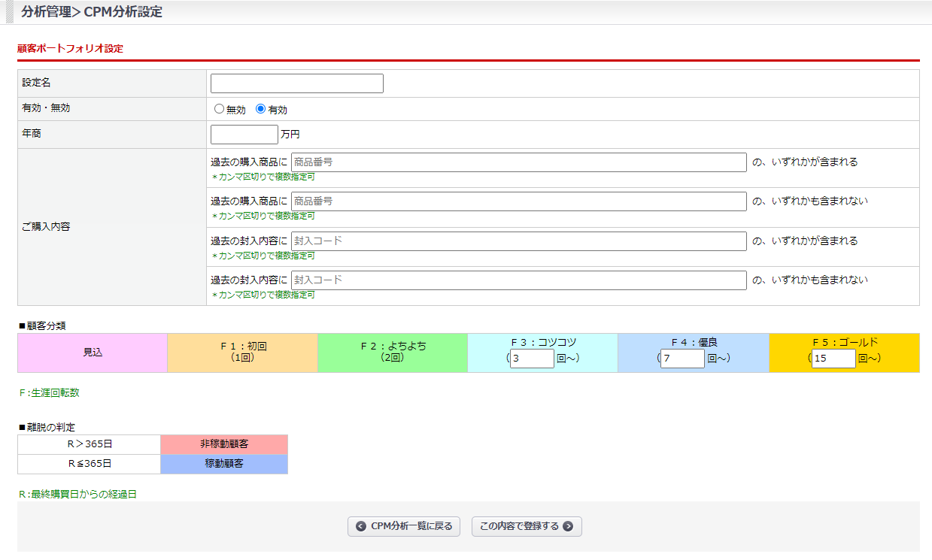Click 商品番号 field for いずれかが含まれる

point(518,162)
